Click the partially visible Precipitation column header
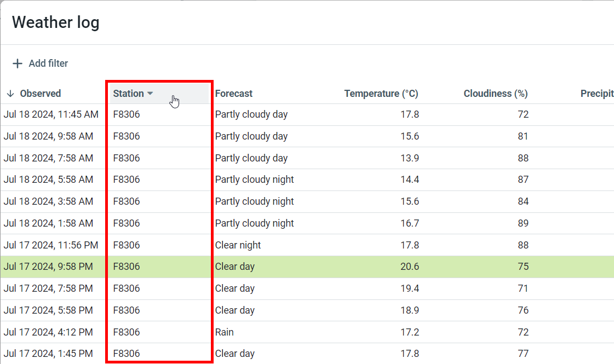 (596, 94)
